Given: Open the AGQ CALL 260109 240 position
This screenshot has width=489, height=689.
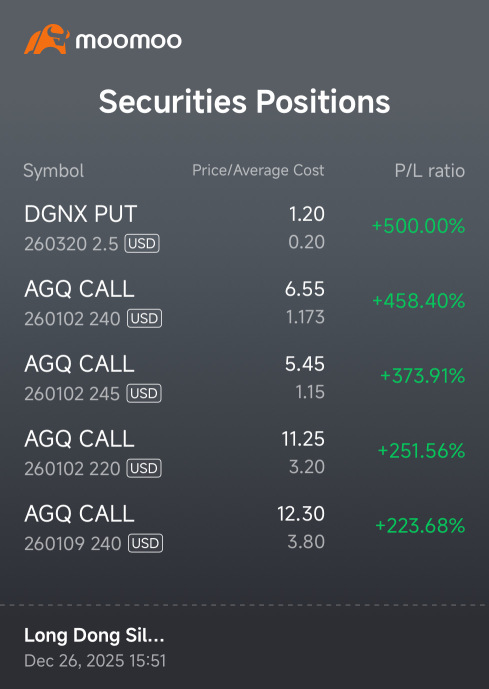Looking at the screenshot, I should point(244,527).
